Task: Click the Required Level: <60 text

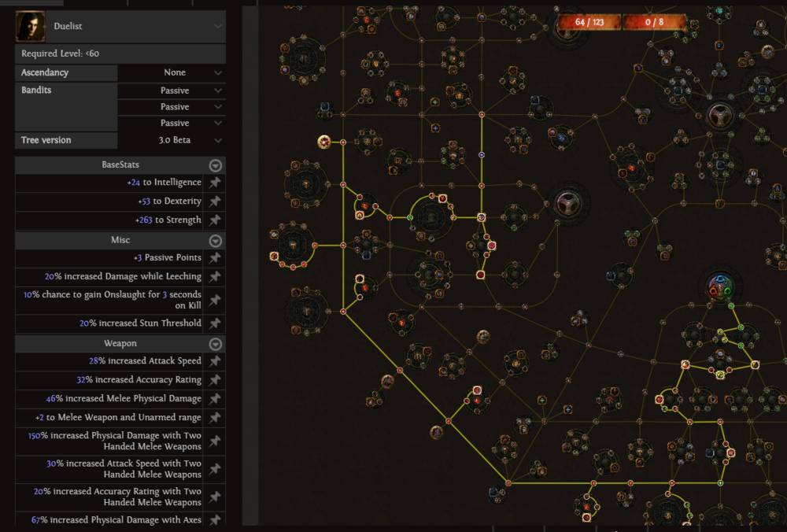Action: click(61, 54)
